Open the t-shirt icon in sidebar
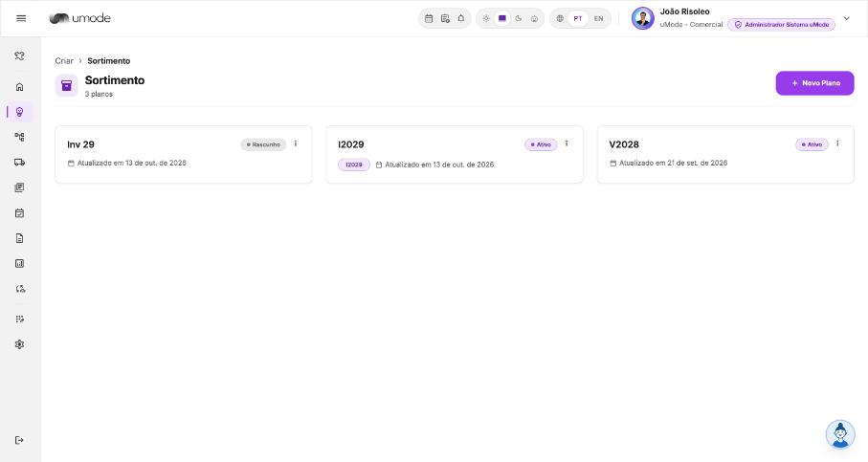868x462 pixels. pyautogui.click(x=19, y=55)
